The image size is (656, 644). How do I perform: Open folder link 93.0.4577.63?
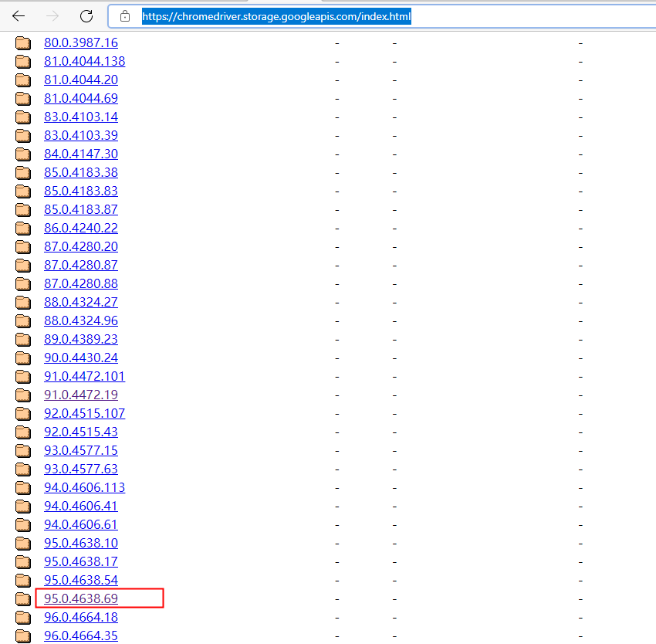81,469
